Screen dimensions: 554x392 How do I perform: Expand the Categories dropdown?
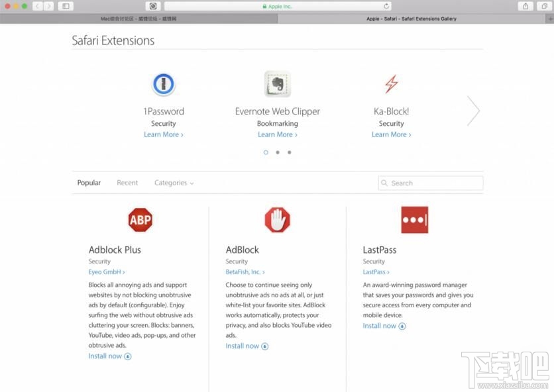pyautogui.click(x=174, y=183)
